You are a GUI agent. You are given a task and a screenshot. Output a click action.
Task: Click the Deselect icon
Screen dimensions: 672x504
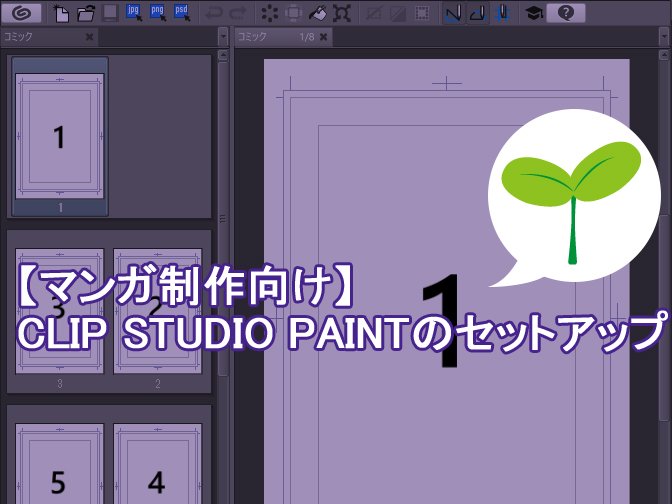tap(374, 13)
